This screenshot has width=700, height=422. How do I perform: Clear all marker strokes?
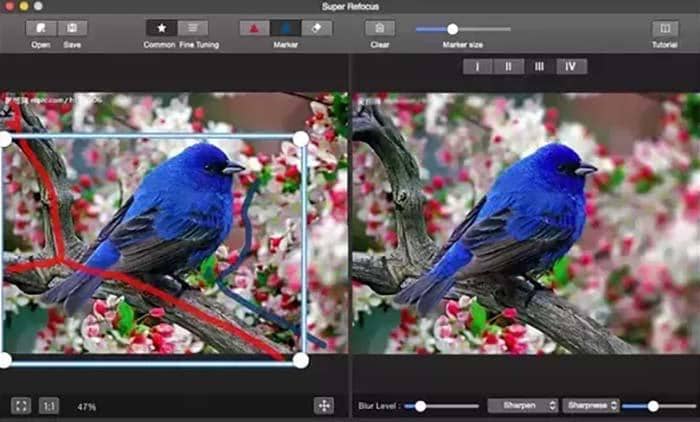tap(380, 28)
